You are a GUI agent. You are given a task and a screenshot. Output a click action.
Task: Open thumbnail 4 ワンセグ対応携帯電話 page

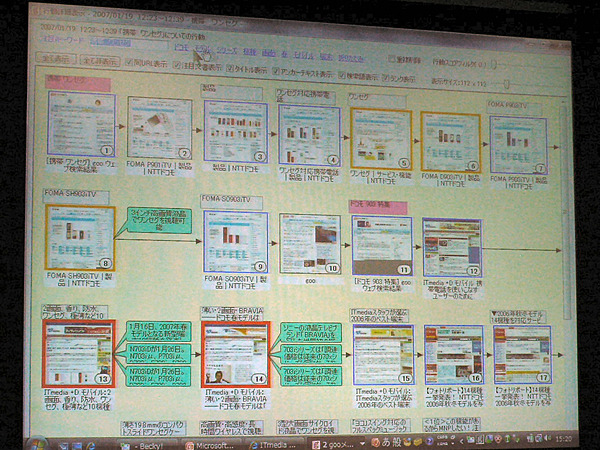309,135
